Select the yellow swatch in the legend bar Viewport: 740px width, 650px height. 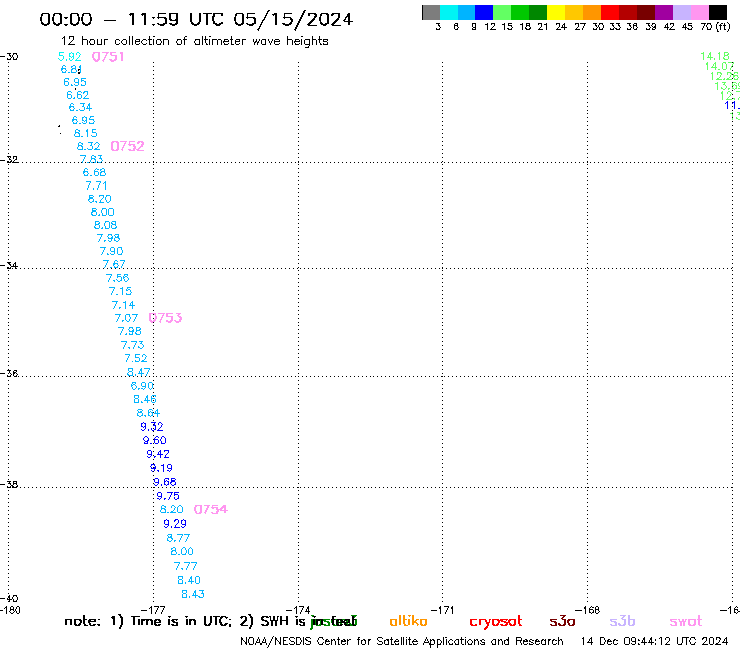tap(556, 12)
